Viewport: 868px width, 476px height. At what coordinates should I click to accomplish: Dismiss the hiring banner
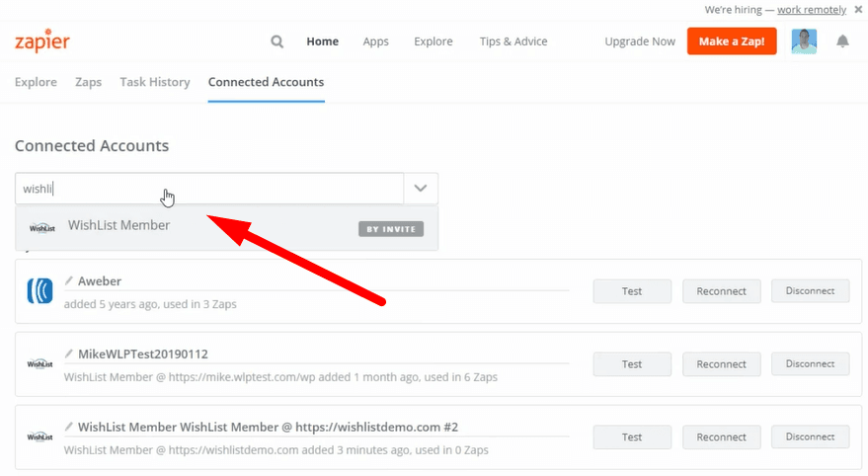pyautogui.click(x=858, y=10)
